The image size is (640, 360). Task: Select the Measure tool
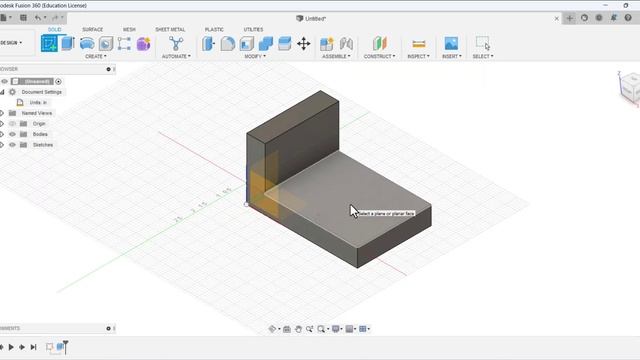click(419, 43)
